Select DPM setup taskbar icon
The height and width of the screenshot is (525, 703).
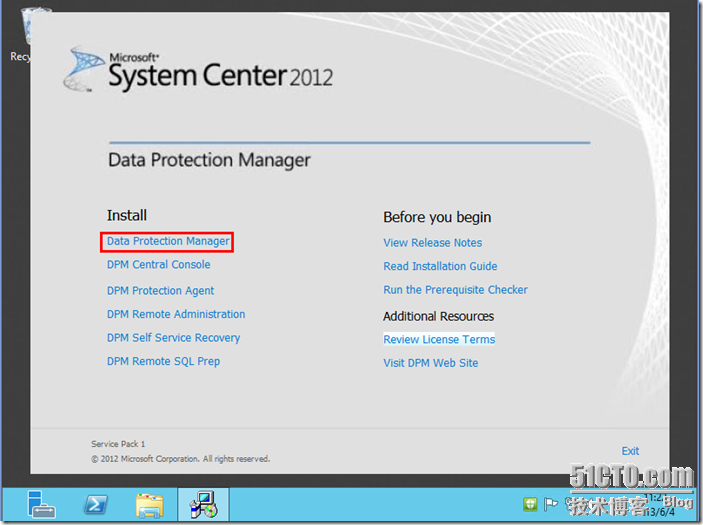204,505
